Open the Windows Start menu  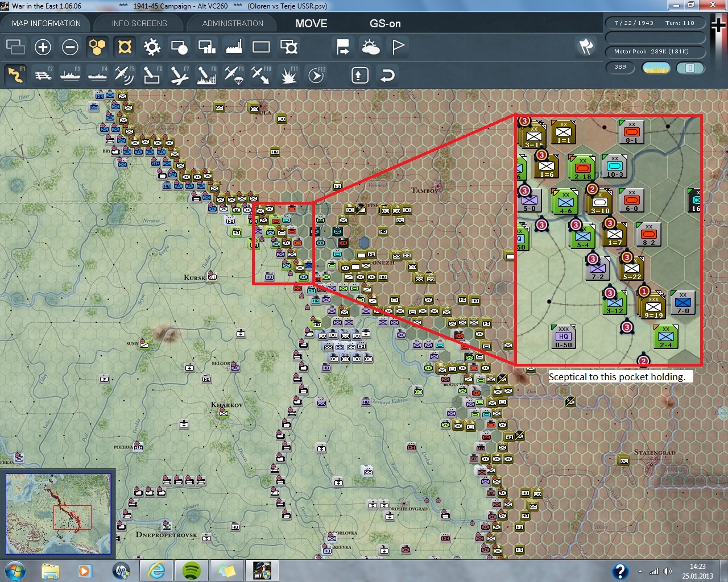pyautogui.click(x=14, y=571)
